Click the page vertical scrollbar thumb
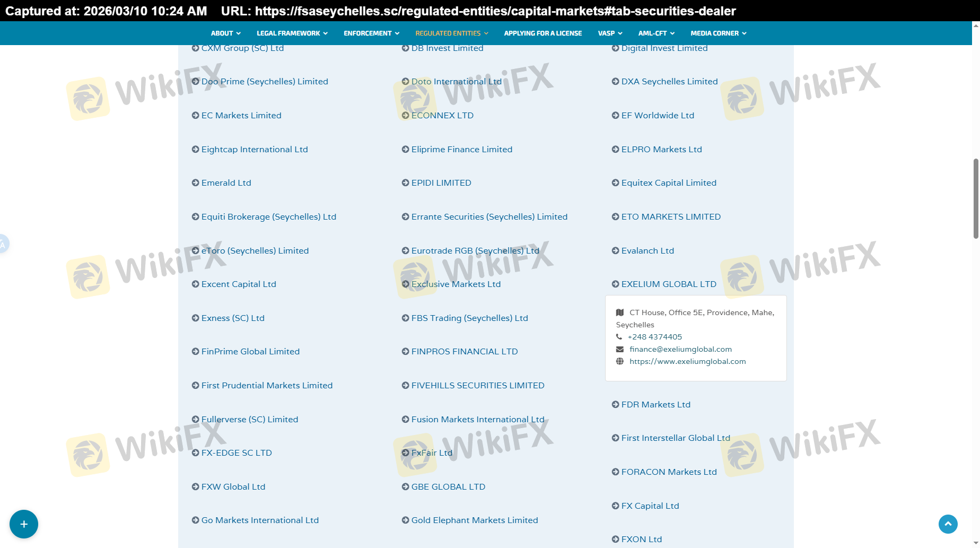Image resolution: width=980 pixels, height=548 pixels. tap(976, 198)
